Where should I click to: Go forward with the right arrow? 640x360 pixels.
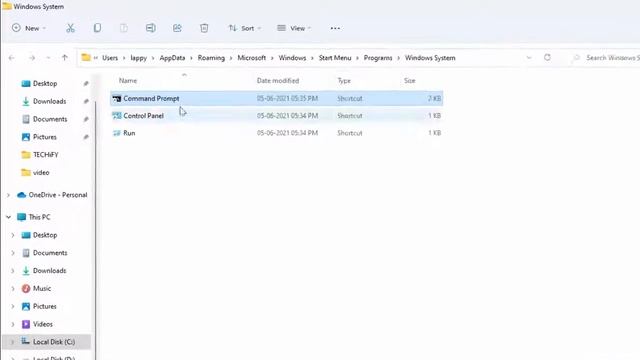pos(31,58)
